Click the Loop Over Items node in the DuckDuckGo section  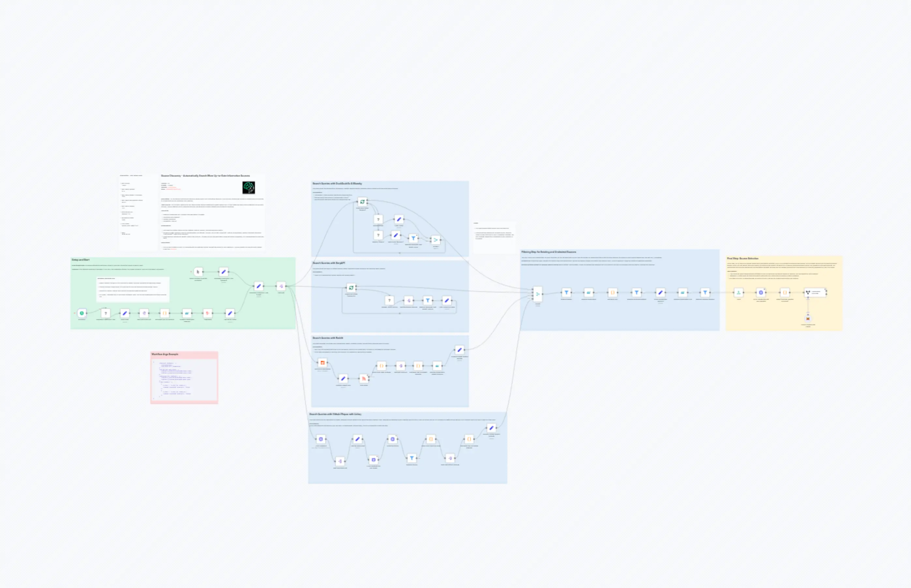coord(362,201)
